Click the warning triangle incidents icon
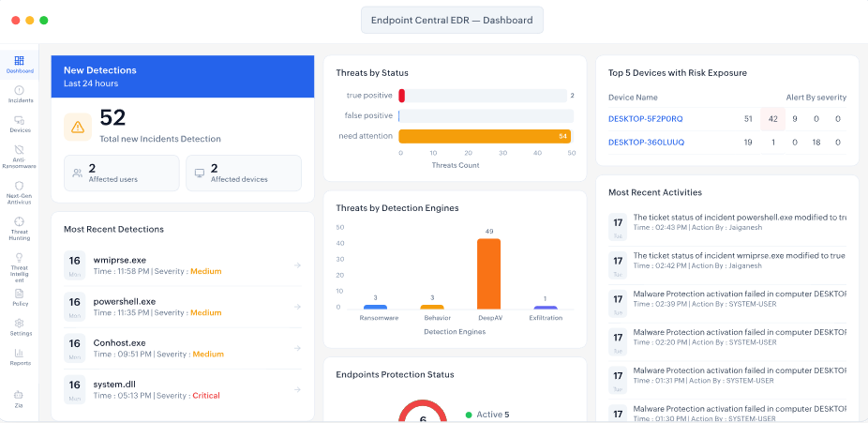Screen dimensions: 868x423 click(x=78, y=128)
